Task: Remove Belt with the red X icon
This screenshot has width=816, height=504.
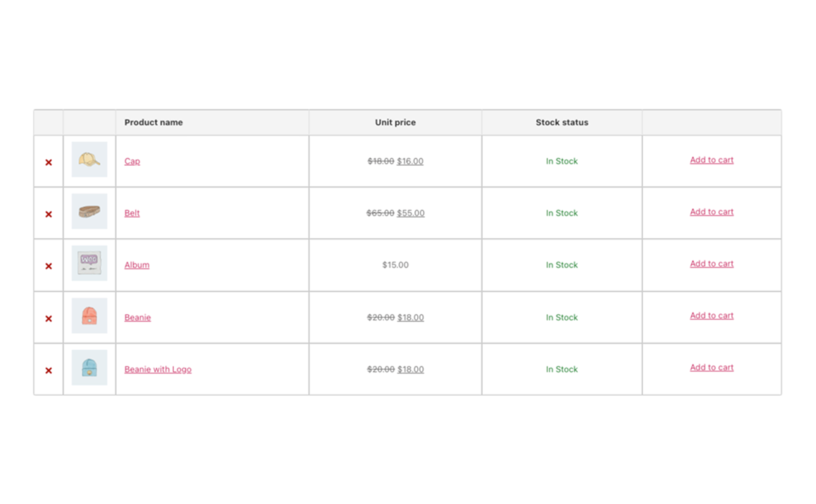Action: coord(49,214)
